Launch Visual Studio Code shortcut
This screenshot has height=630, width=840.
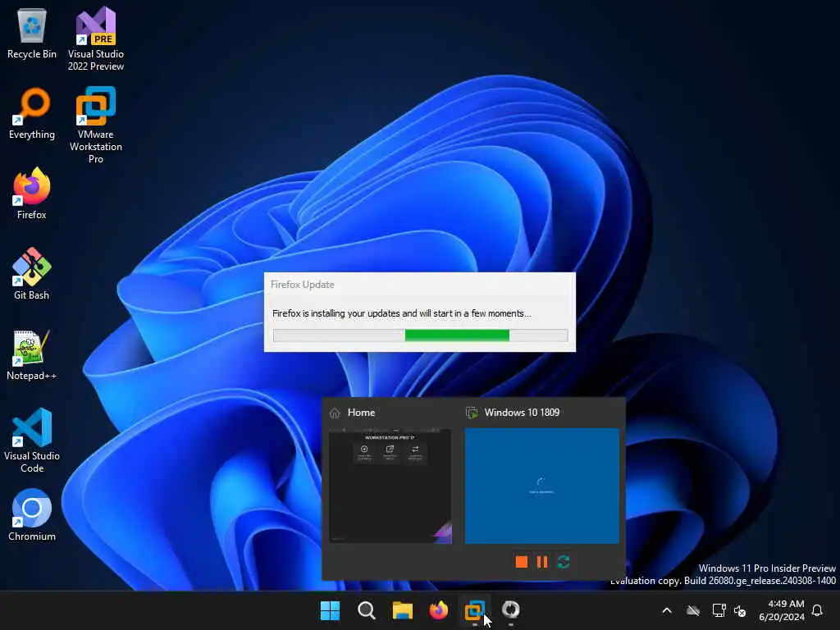pos(32,441)
